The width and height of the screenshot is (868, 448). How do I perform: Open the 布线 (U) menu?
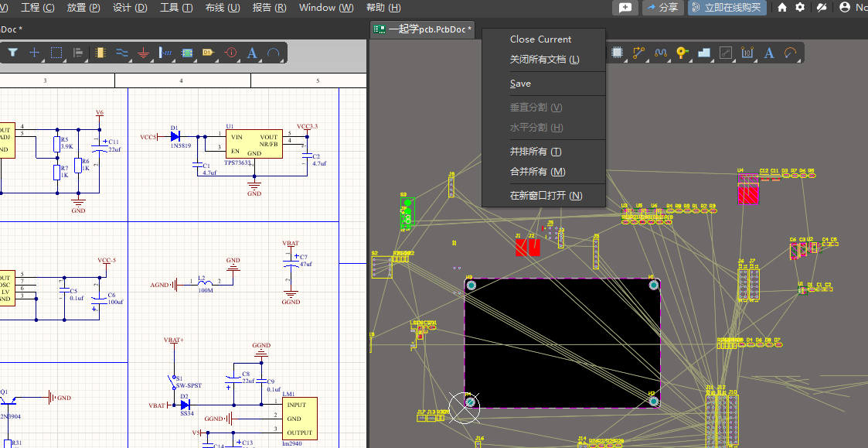pos(223,7)
